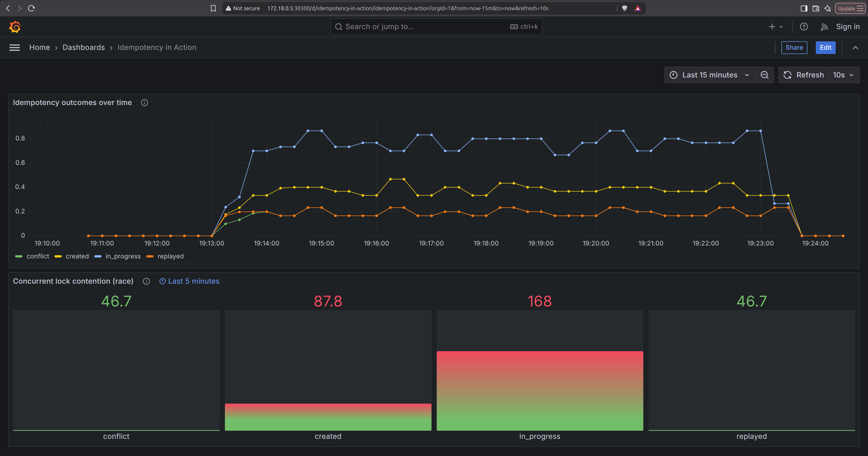Click the 168 value above in_progress
The height and width of the screenshot is (456, 868).
tap(540, 302)
